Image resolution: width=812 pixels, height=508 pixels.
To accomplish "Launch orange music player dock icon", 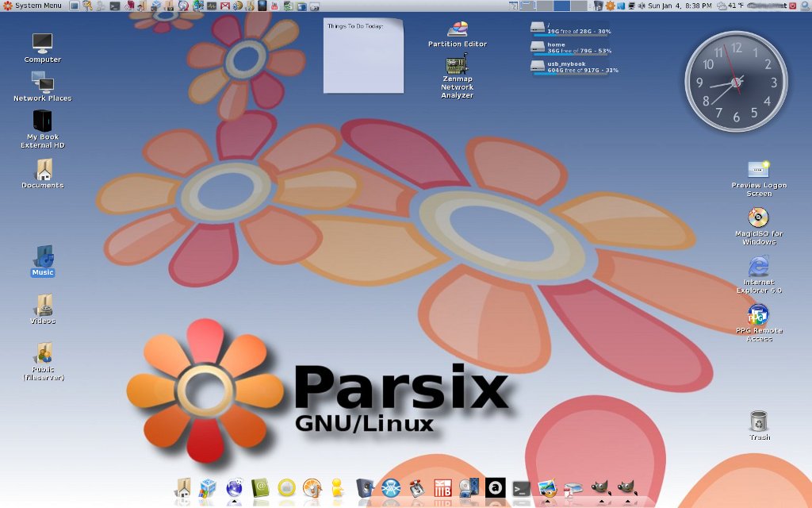I will click(312, 488).
